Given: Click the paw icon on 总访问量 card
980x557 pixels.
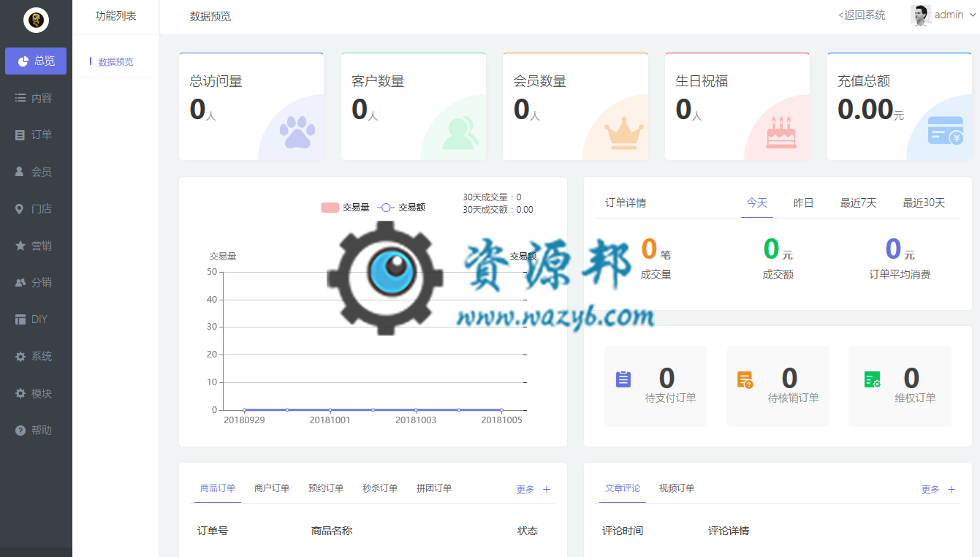Looking at the screenshot, I should click(297, 133).
